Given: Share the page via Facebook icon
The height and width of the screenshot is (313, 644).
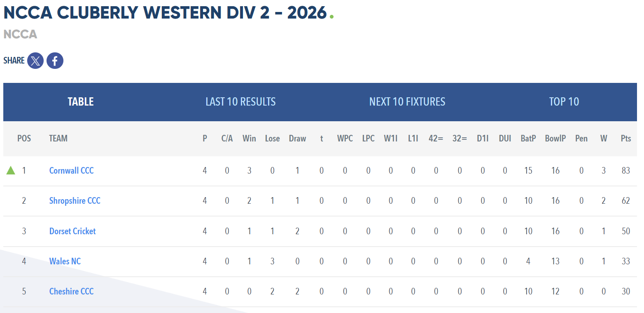Looking at the screenshot, I should (x=55, y=61).
